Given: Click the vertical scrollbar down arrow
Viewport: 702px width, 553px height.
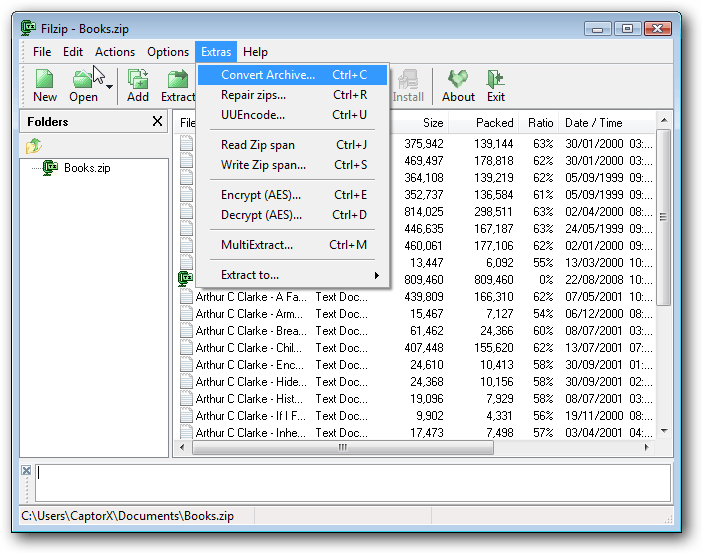Looking at the screenshot, I should (x=664, y=431).
